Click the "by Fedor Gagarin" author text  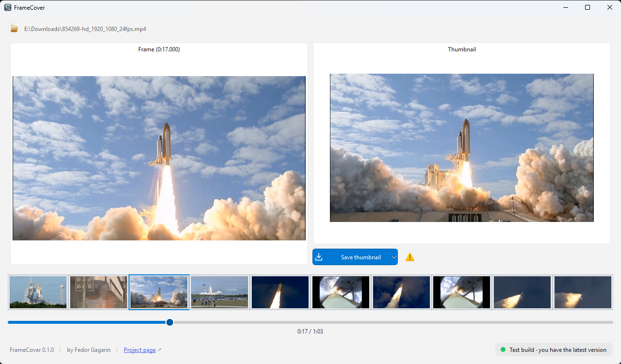(x=89, y=350)
